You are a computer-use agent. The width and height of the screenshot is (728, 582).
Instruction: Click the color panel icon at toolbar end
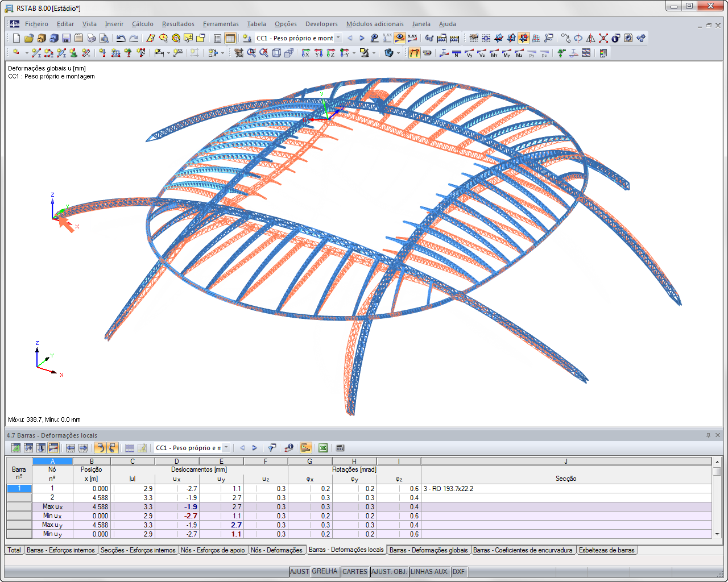(x=603, y=53)
